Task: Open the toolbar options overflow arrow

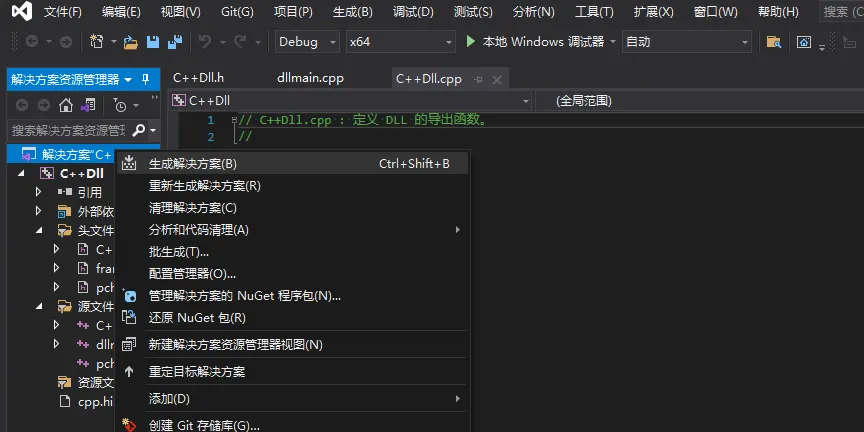Action: click(822, 47)
